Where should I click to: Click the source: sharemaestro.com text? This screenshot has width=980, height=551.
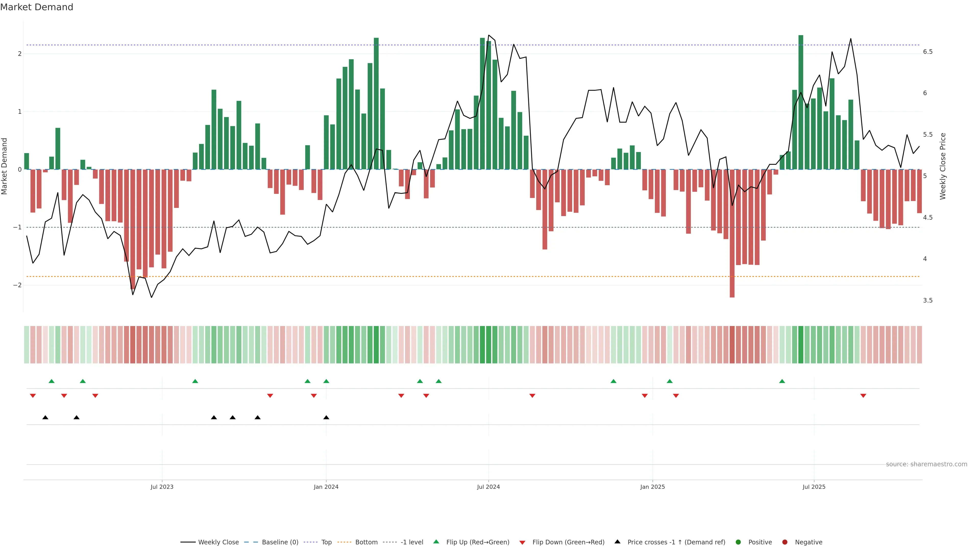(x=926, y=464)
